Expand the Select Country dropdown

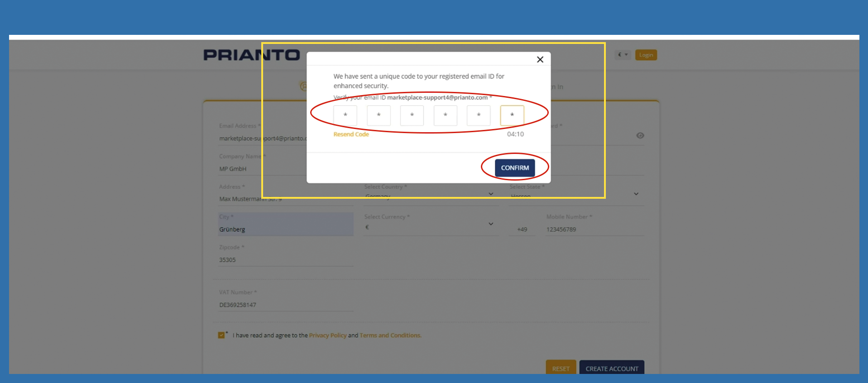click(491, 194)
